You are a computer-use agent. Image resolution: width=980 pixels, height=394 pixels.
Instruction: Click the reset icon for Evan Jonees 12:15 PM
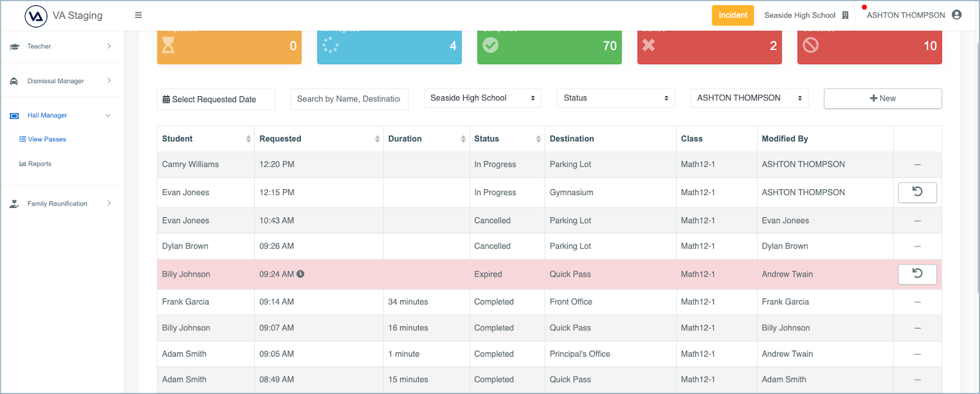point(917,192)
